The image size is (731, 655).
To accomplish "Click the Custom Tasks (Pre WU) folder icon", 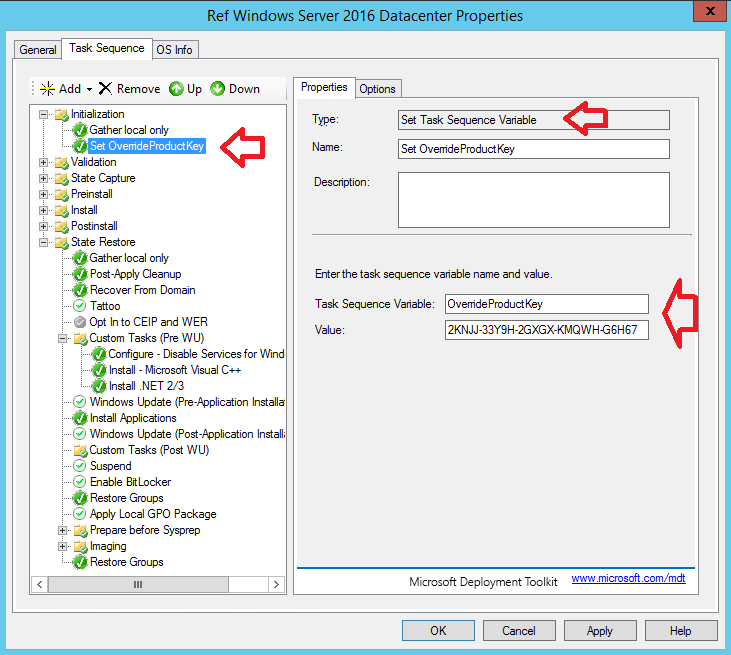I will pos(81,338).
